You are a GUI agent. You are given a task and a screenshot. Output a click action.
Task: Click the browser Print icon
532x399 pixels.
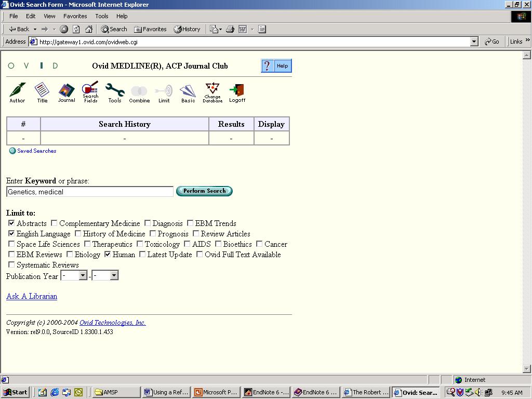click(x=230, y=29)
